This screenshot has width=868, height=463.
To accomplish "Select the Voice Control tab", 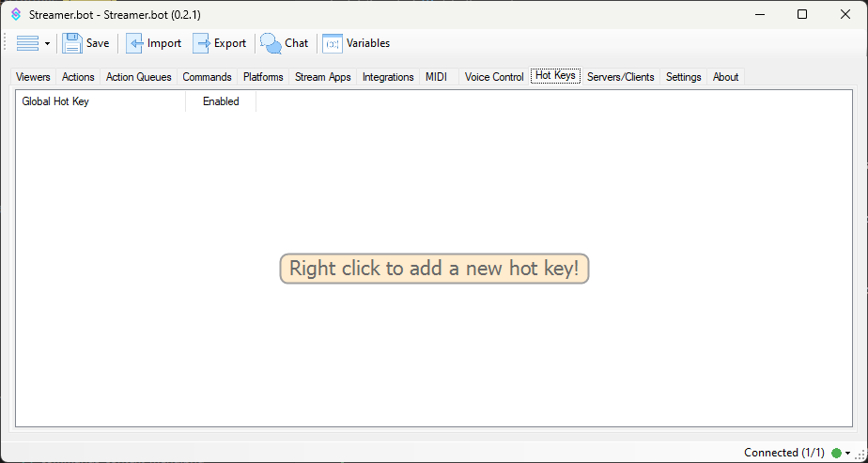I will [494, 77].
